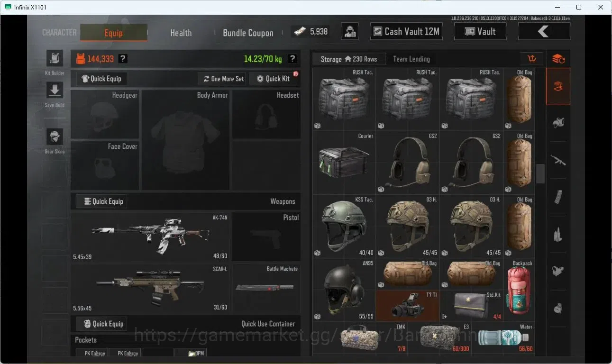Viewport: 612px width, 364px height.
Task: Click the 5,938 cash balance
Action: (x=311, y=31)
